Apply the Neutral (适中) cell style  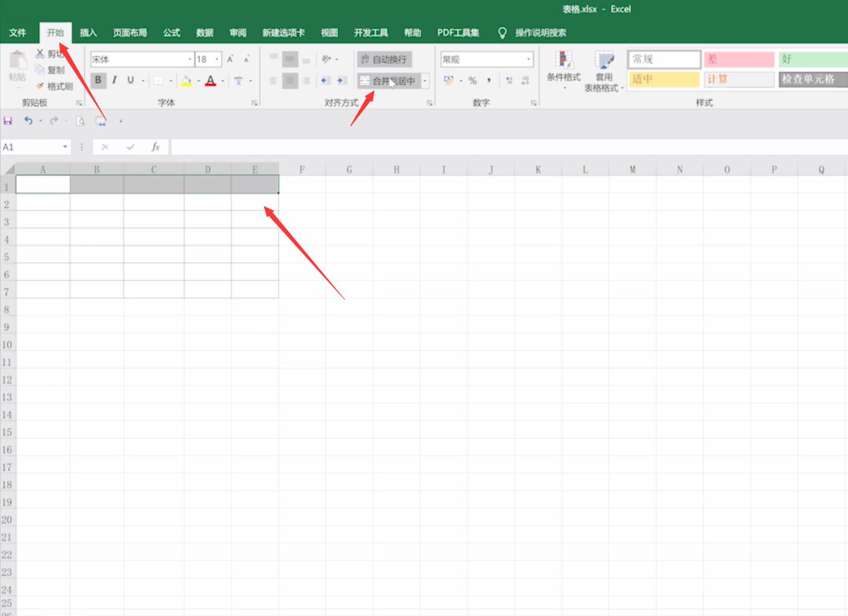[664, 79]
